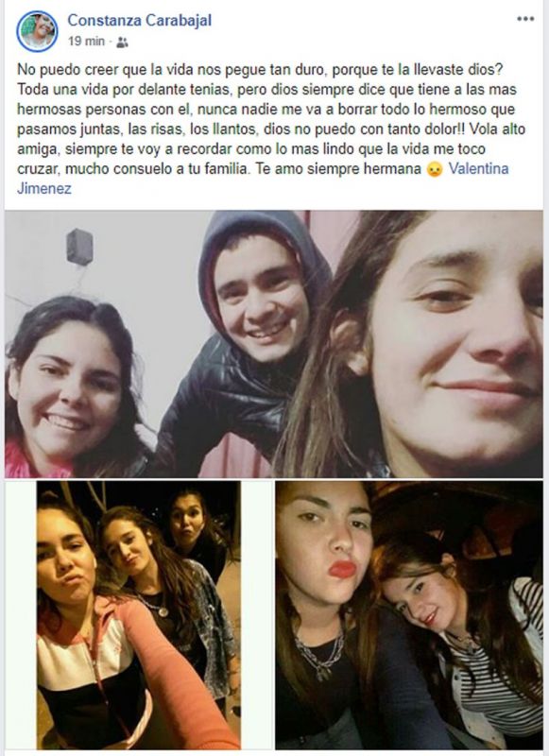This screenshot has height=756, width=549.
Task: Click the Jimenez tag text on last line
Action: [44, 188]
